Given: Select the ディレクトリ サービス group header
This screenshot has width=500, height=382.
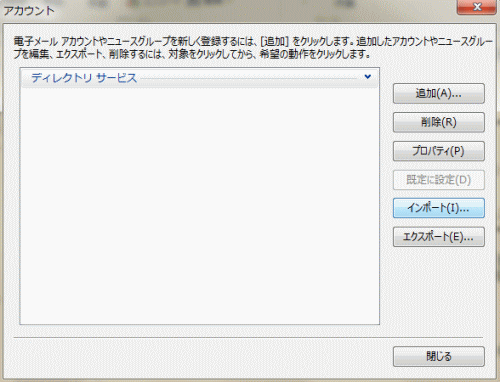Looking at the screenshot, I should pyautogui.click(x=200, y=78).
